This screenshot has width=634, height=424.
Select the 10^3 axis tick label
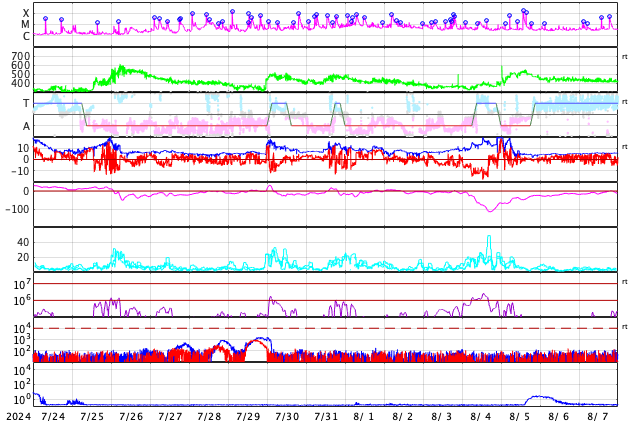22,340
